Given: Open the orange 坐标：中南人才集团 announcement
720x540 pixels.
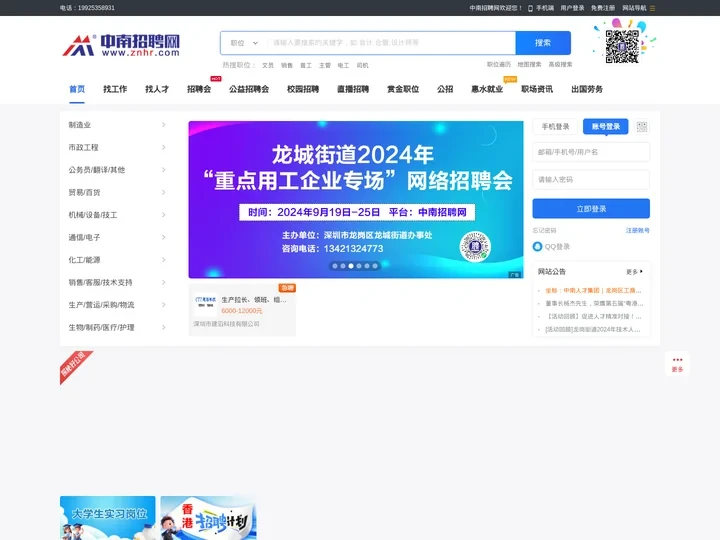Looking at the screenshot, I should point(593,291).
